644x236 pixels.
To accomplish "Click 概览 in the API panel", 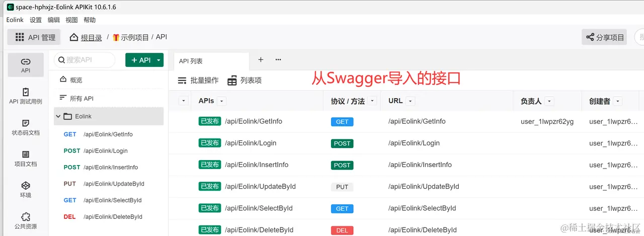I will pyautogui.click(x=76, y=80).
